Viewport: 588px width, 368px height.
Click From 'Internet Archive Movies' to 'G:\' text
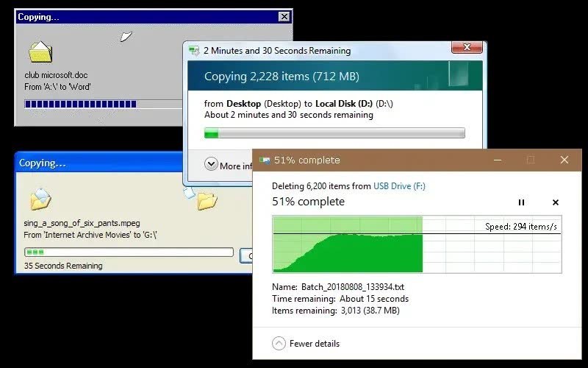90,235
